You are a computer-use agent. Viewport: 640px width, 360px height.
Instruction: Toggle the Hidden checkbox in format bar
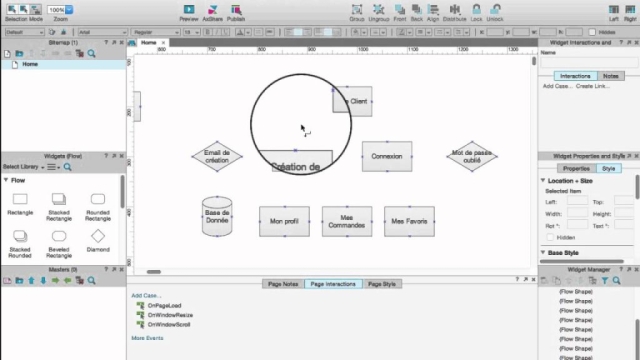pyautogui.click(x=592, y=32)
